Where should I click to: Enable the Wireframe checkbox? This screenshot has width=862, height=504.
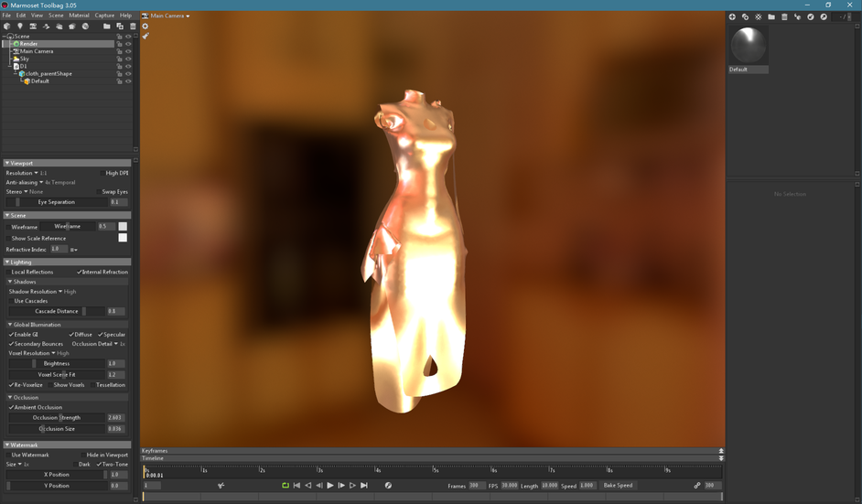(x=8, y=227)
